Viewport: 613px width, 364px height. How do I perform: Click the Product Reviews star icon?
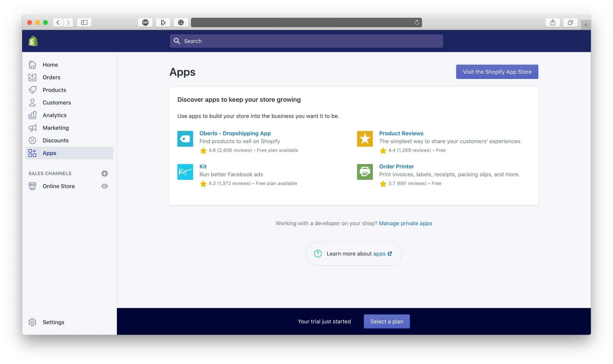pos(365,138)
